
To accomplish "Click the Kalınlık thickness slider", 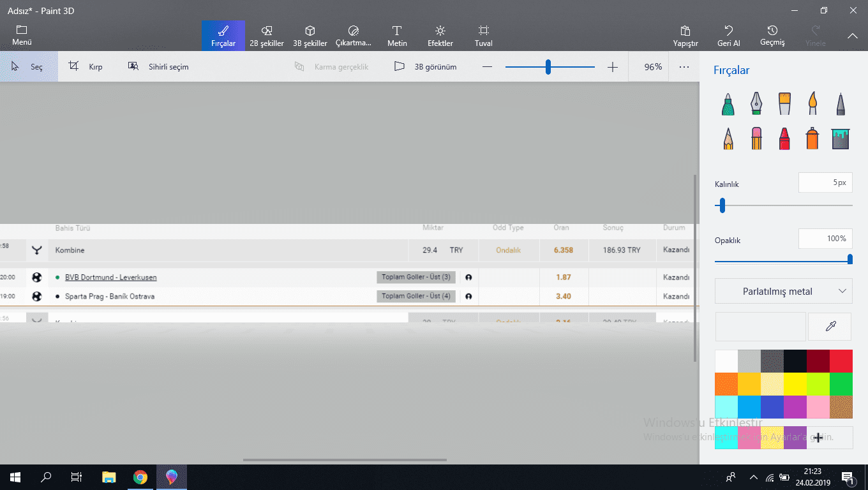I will [784, 205].
